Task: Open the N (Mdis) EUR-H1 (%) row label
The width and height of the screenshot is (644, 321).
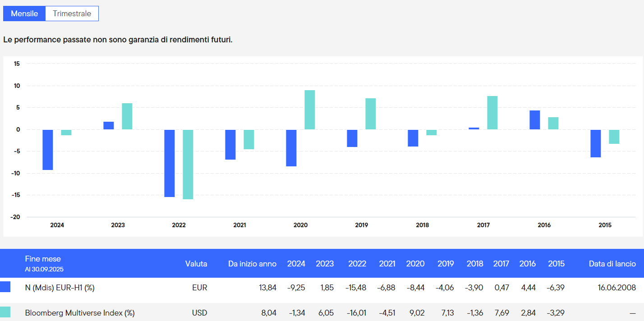Action: tap(60, 288)
